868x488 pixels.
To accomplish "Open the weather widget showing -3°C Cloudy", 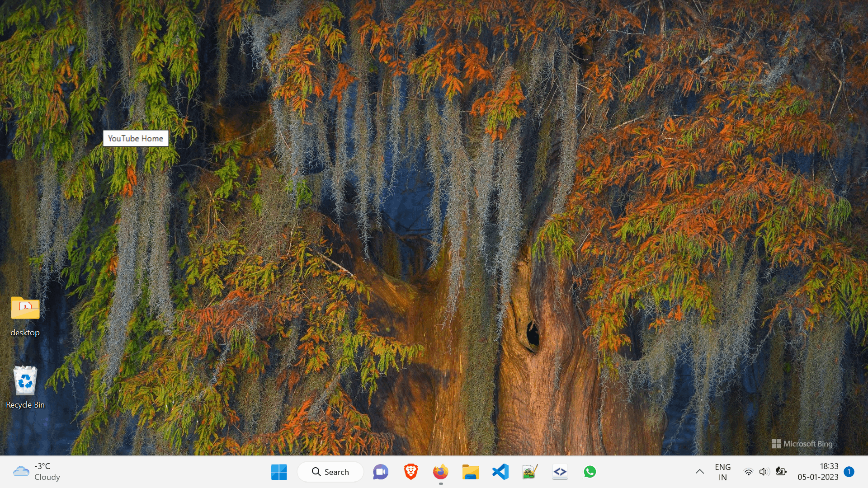I will point(37,472).
